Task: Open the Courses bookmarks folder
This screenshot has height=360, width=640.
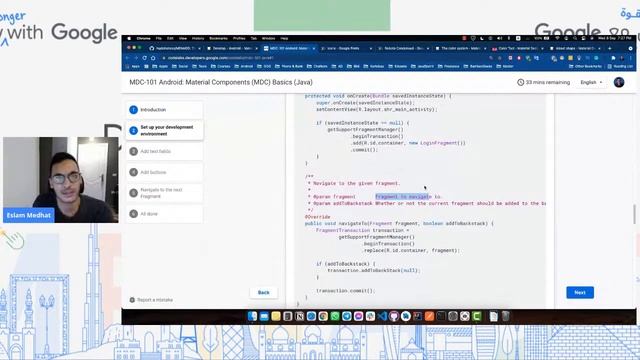Action: [x=220, y=66]
